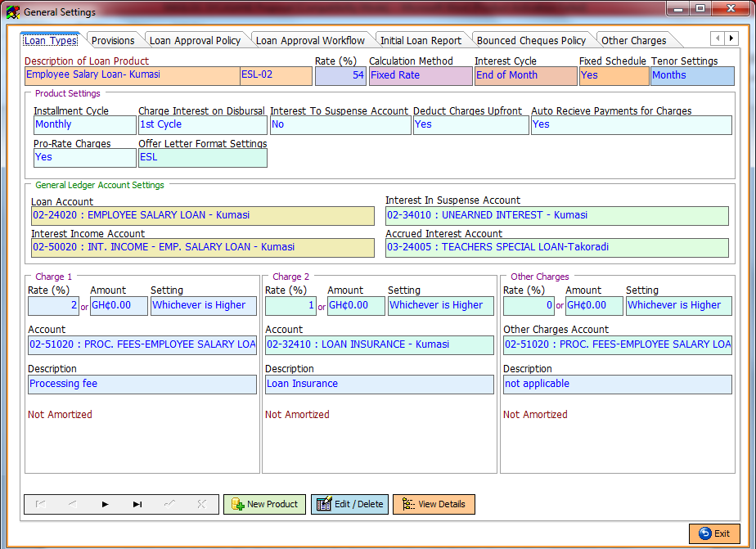
Task: Click Charge 2 Rate field showing 1
Action: [x=290, y=306]
